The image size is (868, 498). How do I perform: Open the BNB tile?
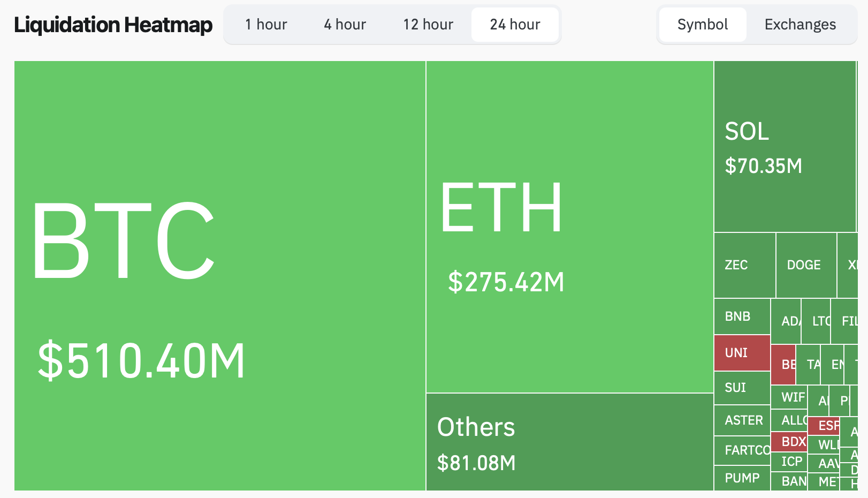tap(742, 316)
